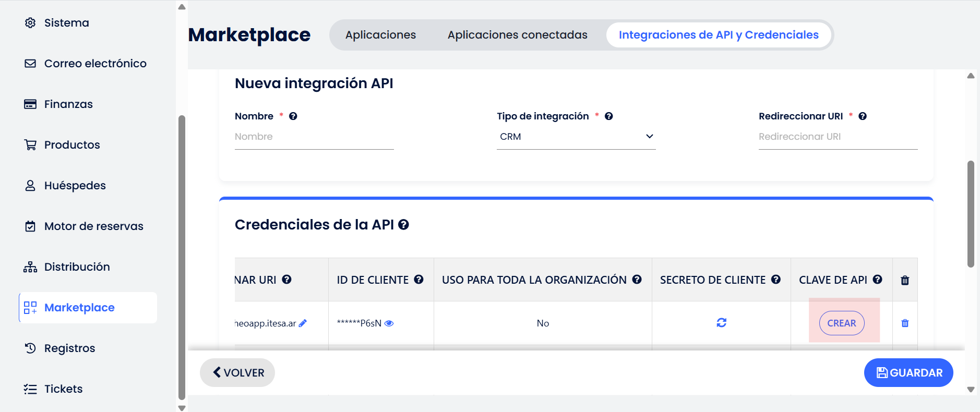The image size is (980, 412).
Task: Open the Aplicaciones conectadas tab
Action: click(517, 35)
